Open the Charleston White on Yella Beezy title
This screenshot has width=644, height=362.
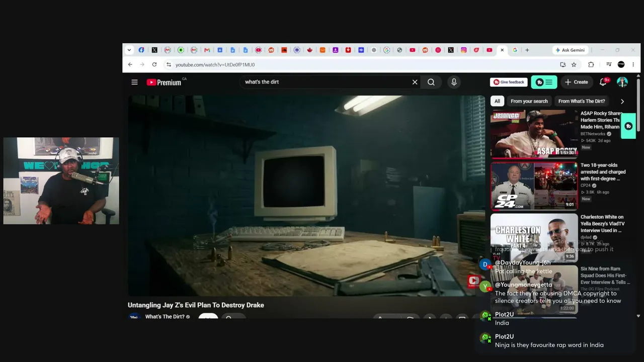point(602,224)
